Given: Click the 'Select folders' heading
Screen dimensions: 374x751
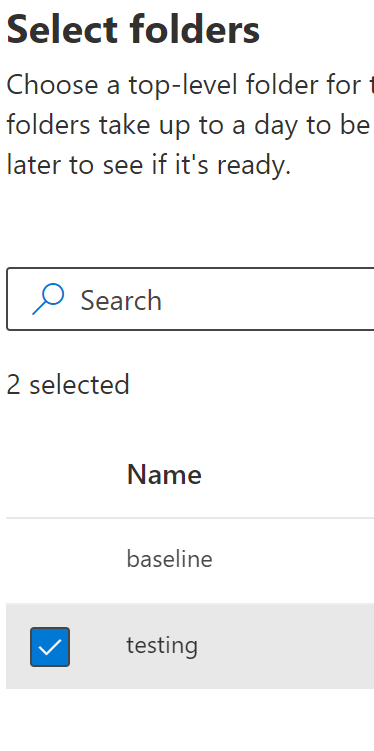Looking at the screenshot, I should (x=133, y=29).
